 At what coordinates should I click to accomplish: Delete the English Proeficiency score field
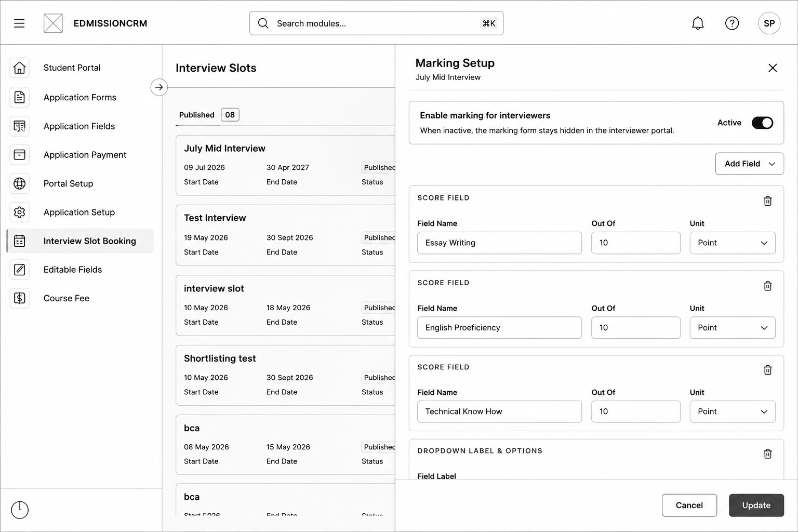click(767, 286)
